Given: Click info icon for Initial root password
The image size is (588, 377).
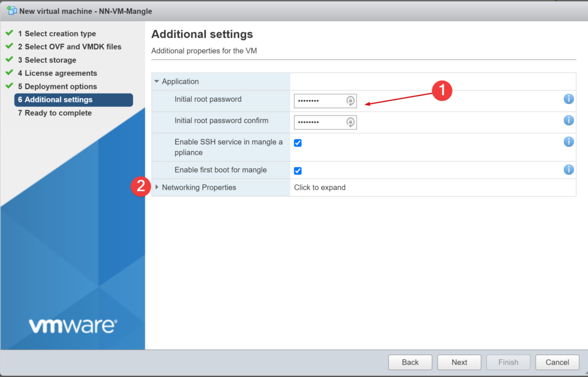Looking at the screenshot, I should [568, 99].
